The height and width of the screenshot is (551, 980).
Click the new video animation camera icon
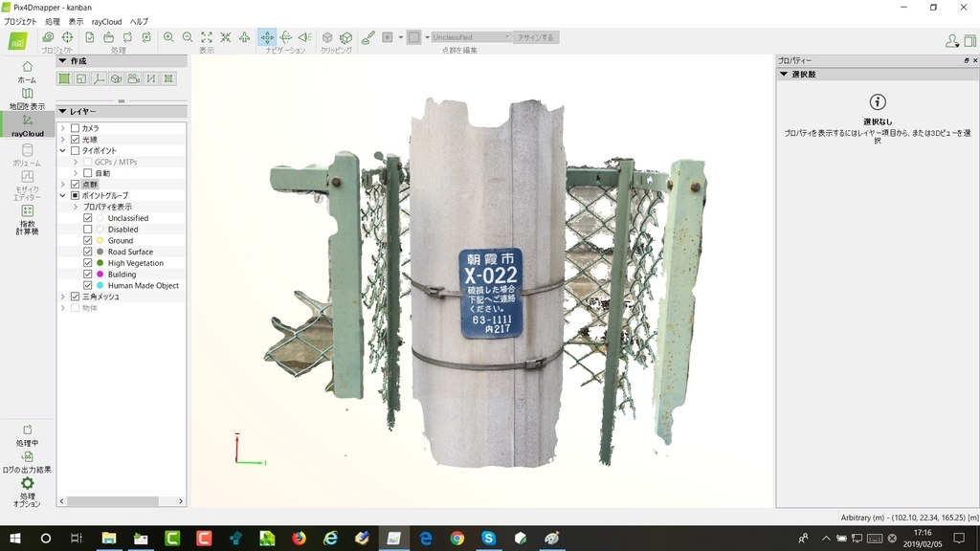[133, 78]
